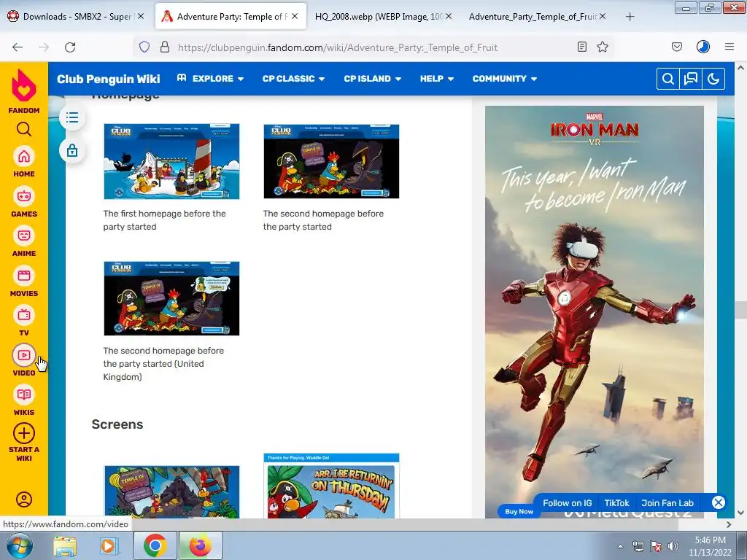
Task: Open first homepage before party thumbnail
Action: (171, 161)
